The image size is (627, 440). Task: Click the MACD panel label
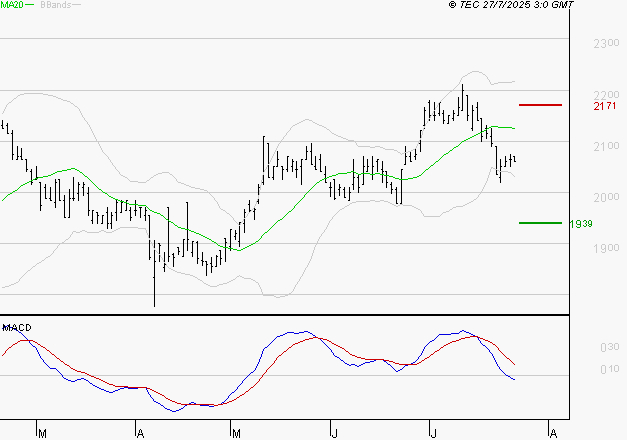tap(17, 328)
